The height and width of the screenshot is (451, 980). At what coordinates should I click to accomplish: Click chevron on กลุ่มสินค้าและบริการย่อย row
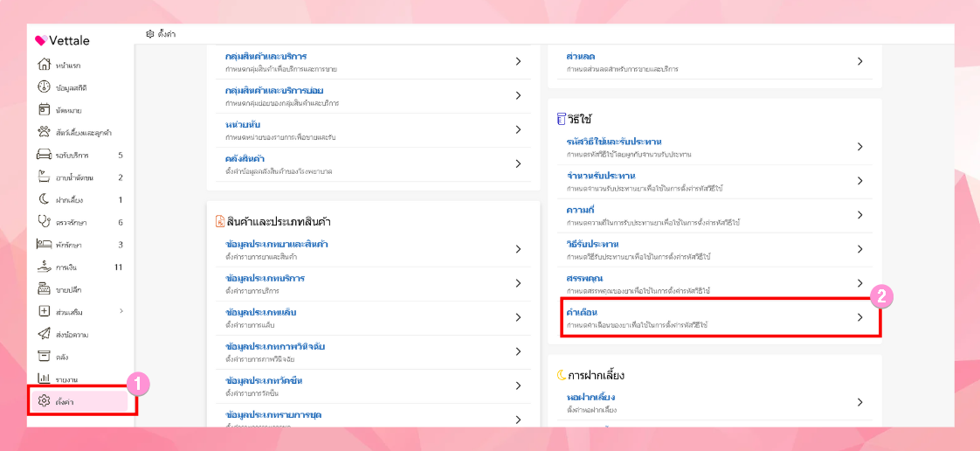(x=518, y=95)
